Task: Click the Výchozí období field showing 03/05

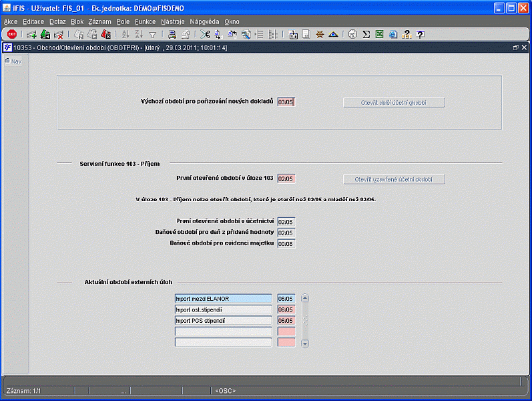Action: [x=286, y=102]
